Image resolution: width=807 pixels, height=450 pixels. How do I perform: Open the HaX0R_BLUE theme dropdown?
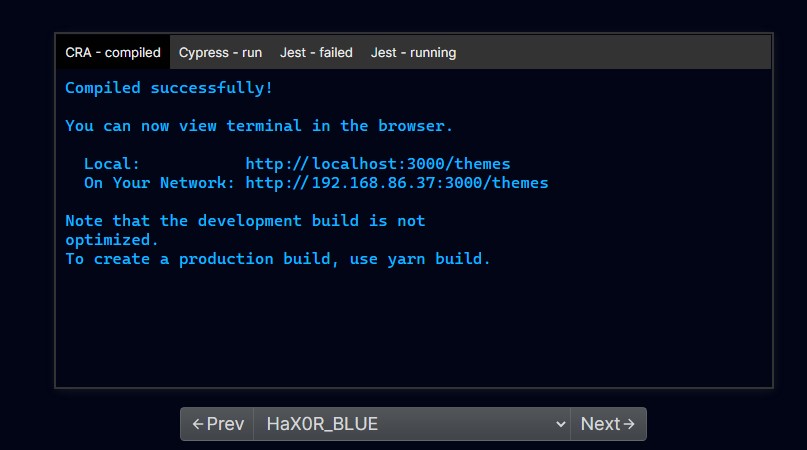point(412,424)
